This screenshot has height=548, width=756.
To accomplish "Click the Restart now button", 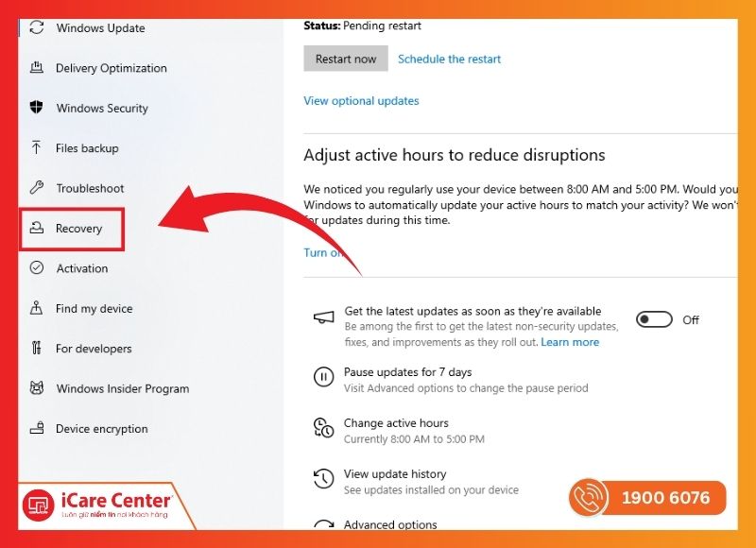I will [x=346, y=59].
